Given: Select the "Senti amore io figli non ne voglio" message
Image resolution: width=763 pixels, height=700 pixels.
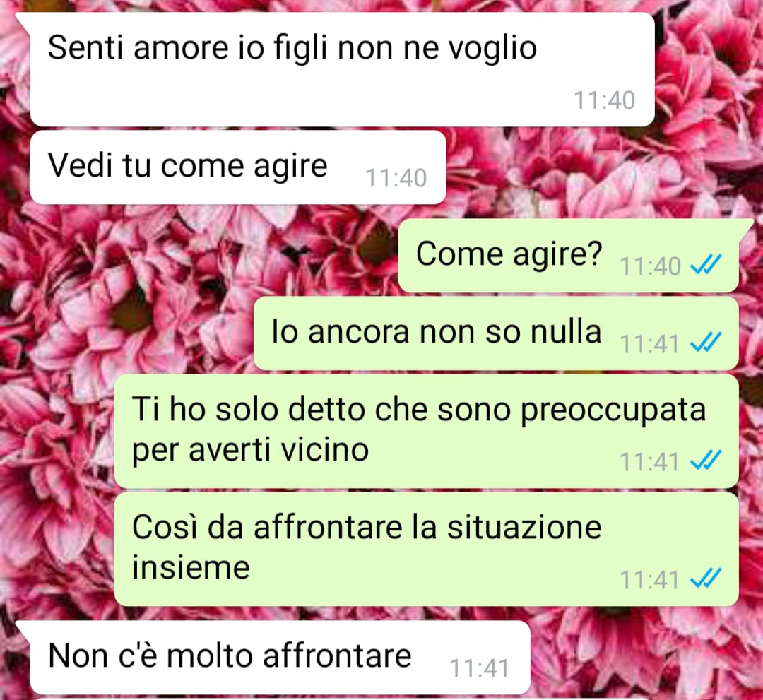Looking at the screenshot, I should click(x=342, y=69).
